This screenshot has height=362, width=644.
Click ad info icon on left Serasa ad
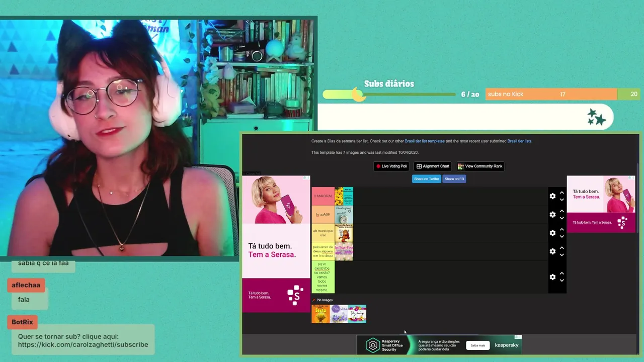tap(305, 177)
